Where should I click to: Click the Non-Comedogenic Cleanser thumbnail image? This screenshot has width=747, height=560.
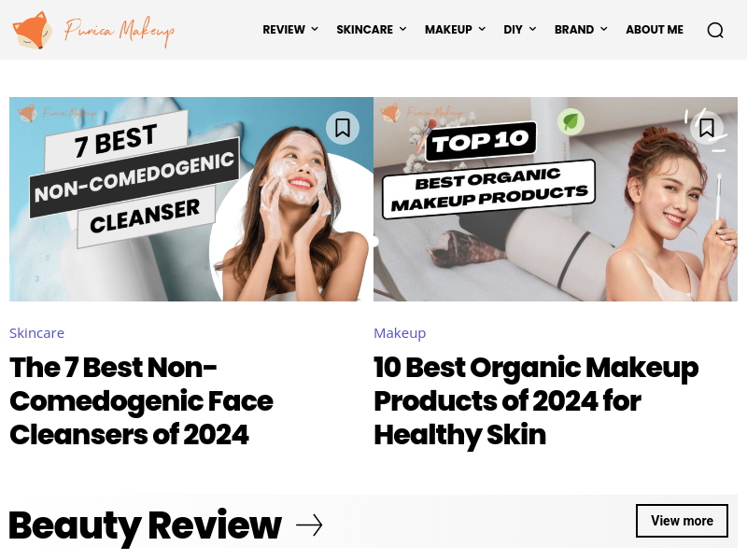pos(191,199)
